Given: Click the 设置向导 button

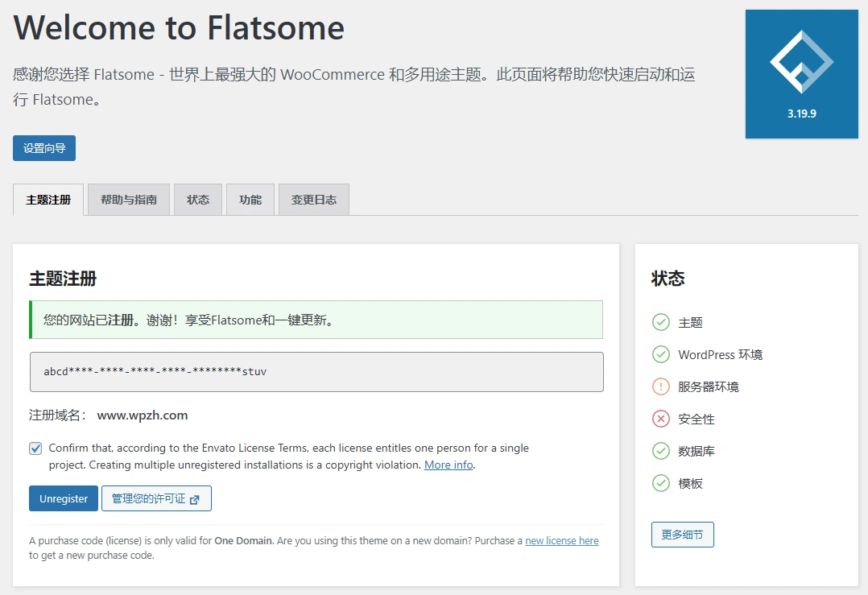Looking at the screenshot, I should point(43,148).
